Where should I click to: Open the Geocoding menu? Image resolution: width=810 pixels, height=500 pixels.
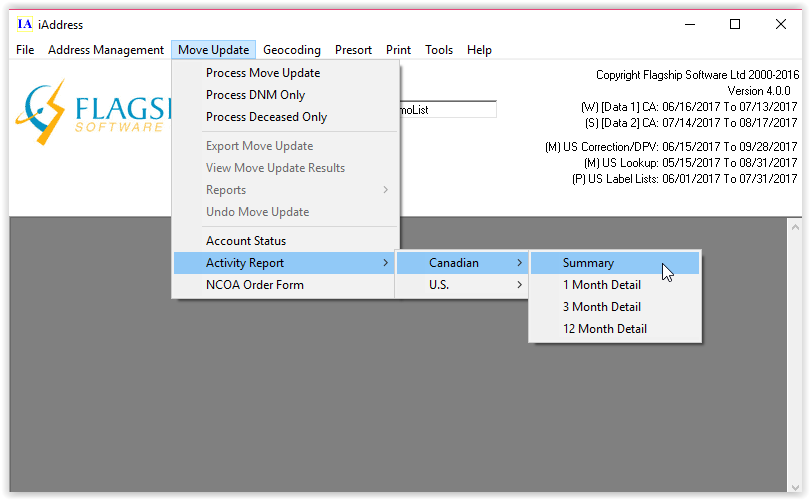click(292, 50)
